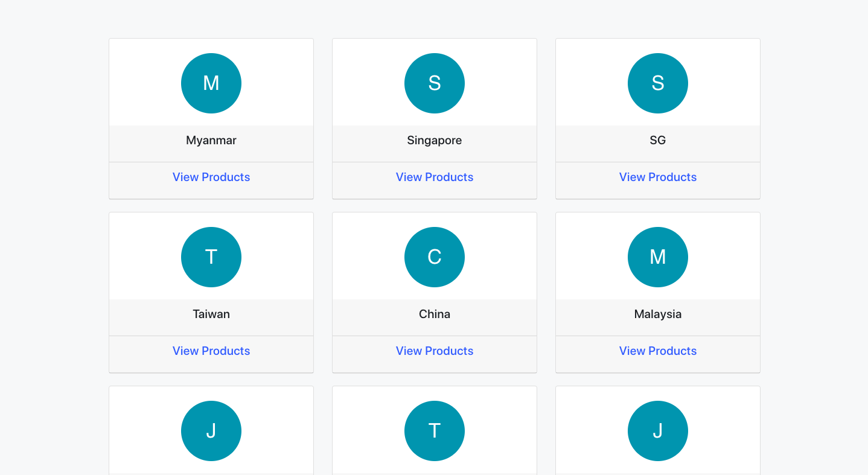Click the Singapore circular "S" avatar
This screenshot has height=475, width=868.
click(434, 83)
